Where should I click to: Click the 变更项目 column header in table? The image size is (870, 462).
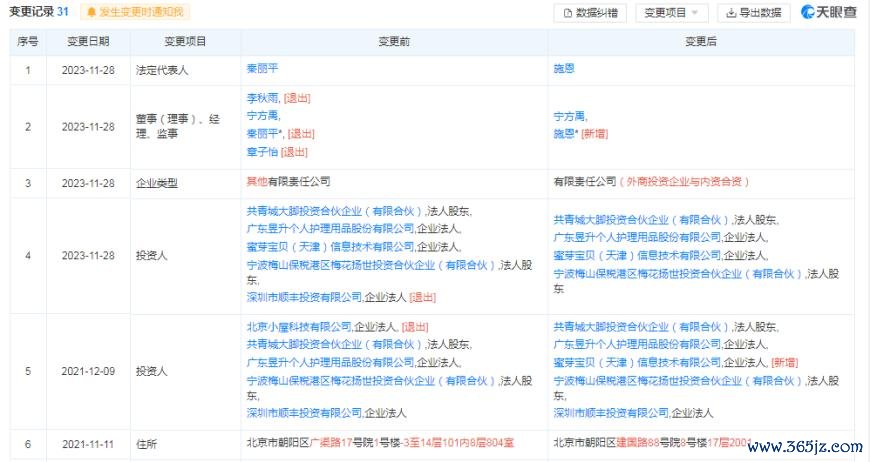(x=185, y=42)
